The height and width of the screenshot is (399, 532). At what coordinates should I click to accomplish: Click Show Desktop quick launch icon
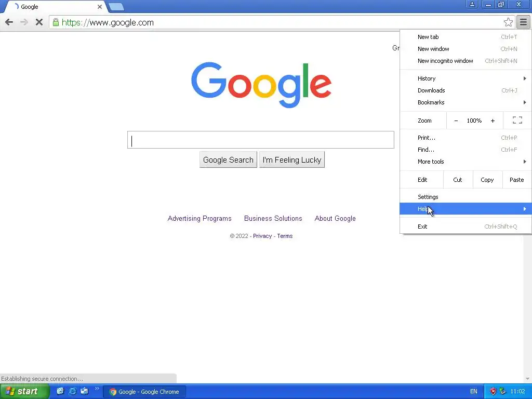click(84, 391)
